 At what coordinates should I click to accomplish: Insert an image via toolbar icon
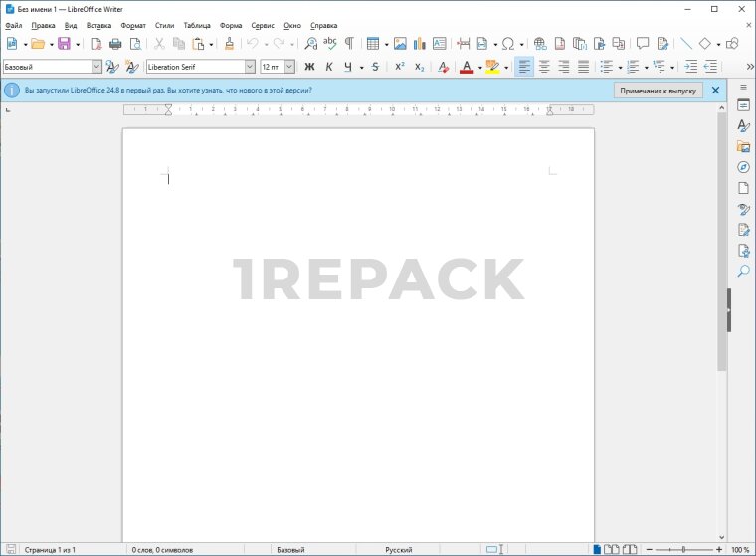(x=400, y=44)
